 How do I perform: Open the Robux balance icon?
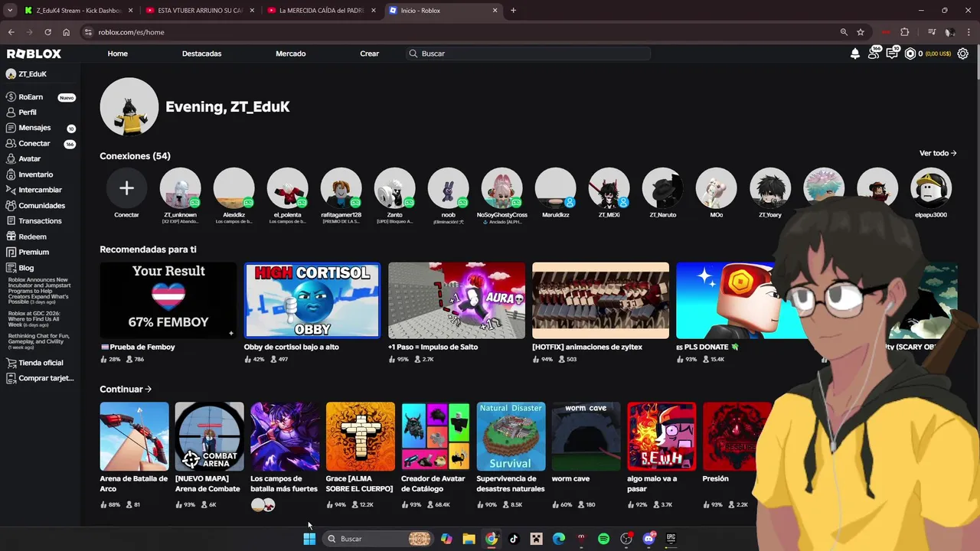(910, 54)
